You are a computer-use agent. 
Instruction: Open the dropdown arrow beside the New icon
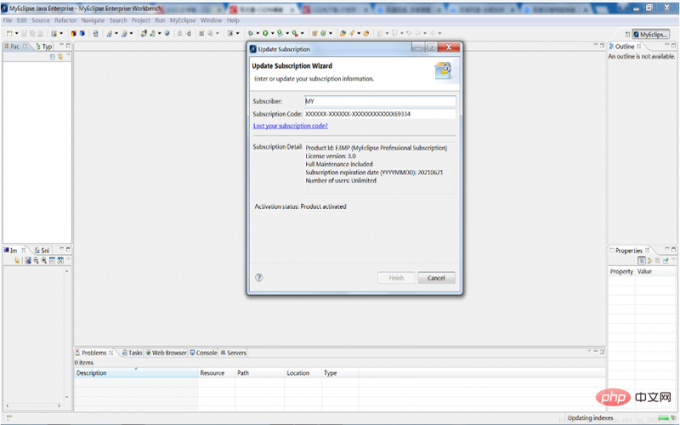pos(16,33)
